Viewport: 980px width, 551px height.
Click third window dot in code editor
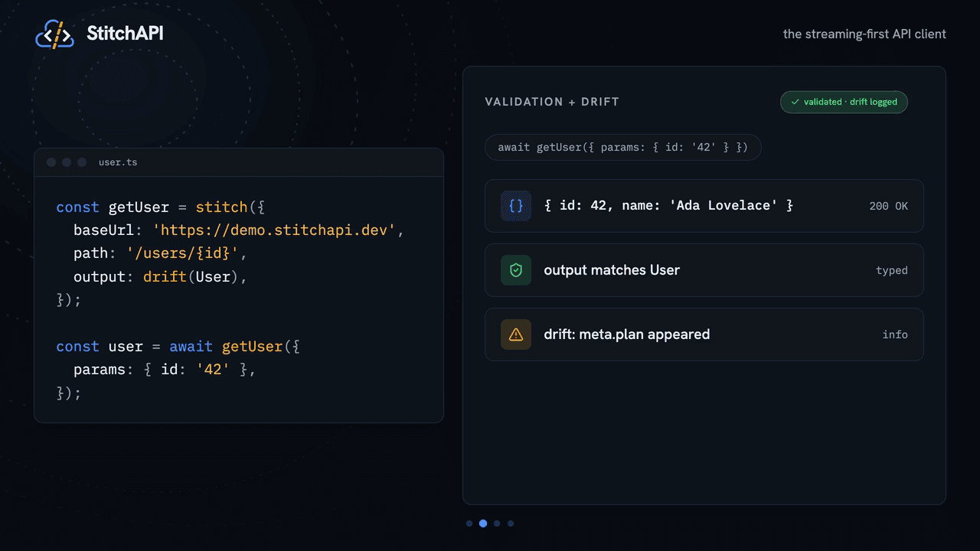(x=82, y=162)
